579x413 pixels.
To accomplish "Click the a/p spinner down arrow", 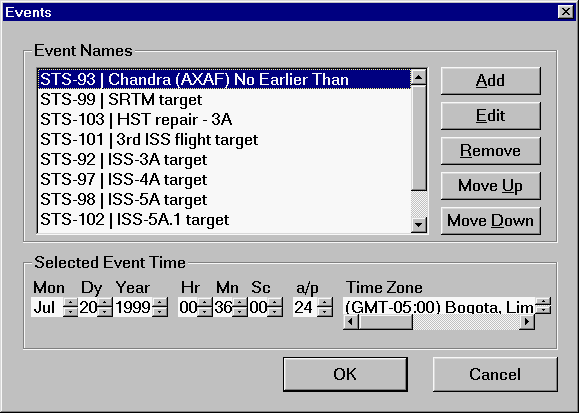I will [x=325, y=312].
